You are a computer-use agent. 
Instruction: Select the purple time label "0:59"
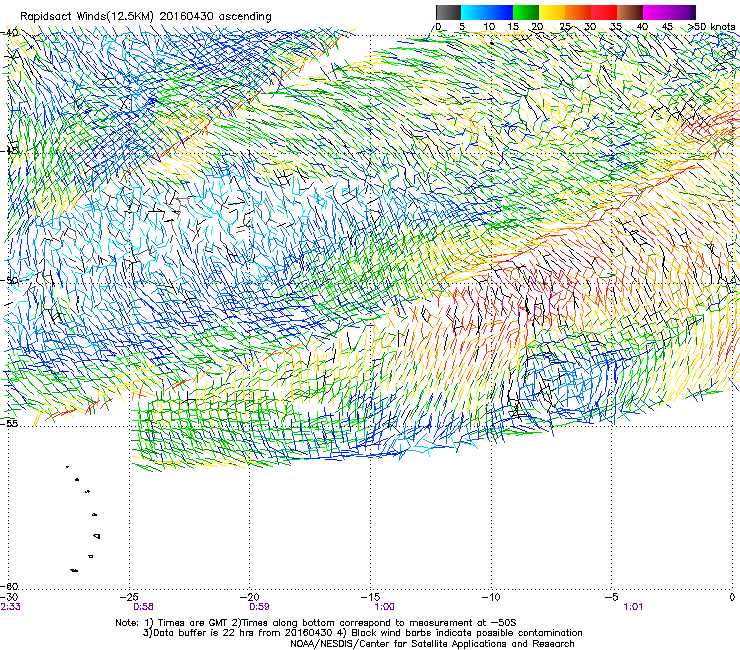(259, 607)
